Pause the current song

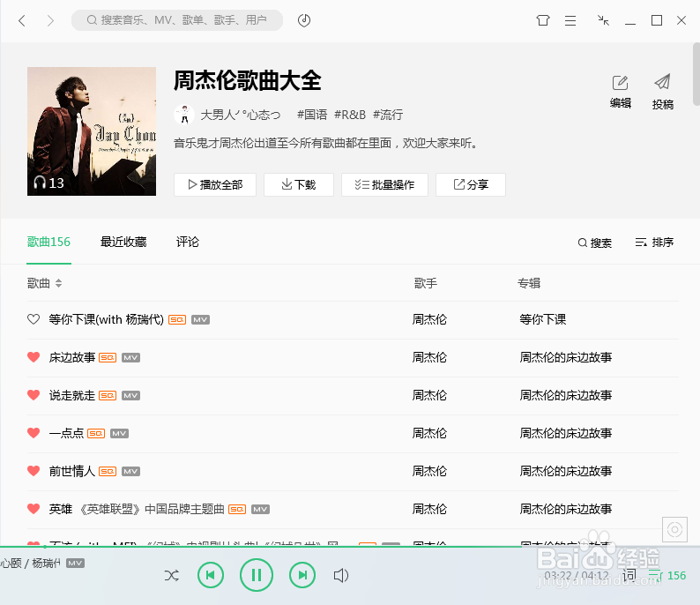click(257, 575)
